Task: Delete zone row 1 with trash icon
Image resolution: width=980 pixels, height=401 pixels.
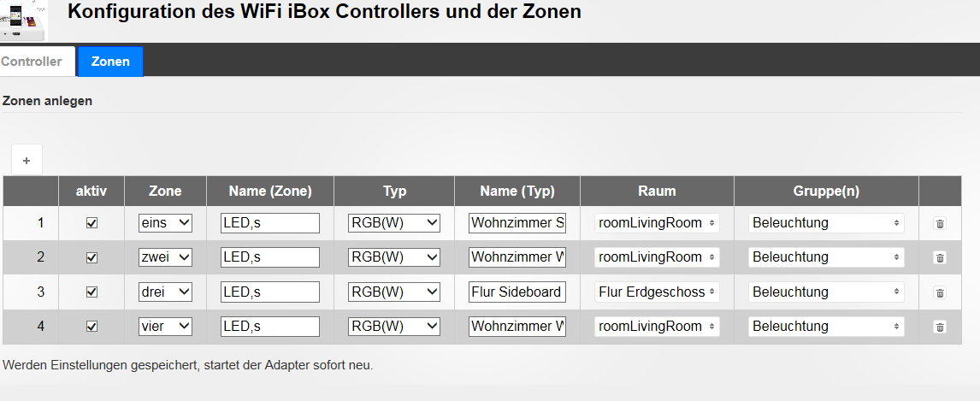Action: pos(940,223)
